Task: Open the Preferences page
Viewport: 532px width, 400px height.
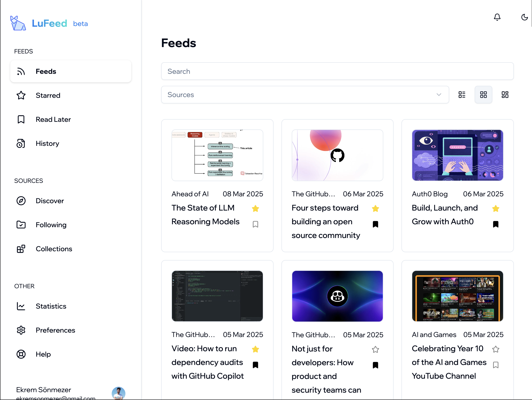Action: [x=71, y=330]
